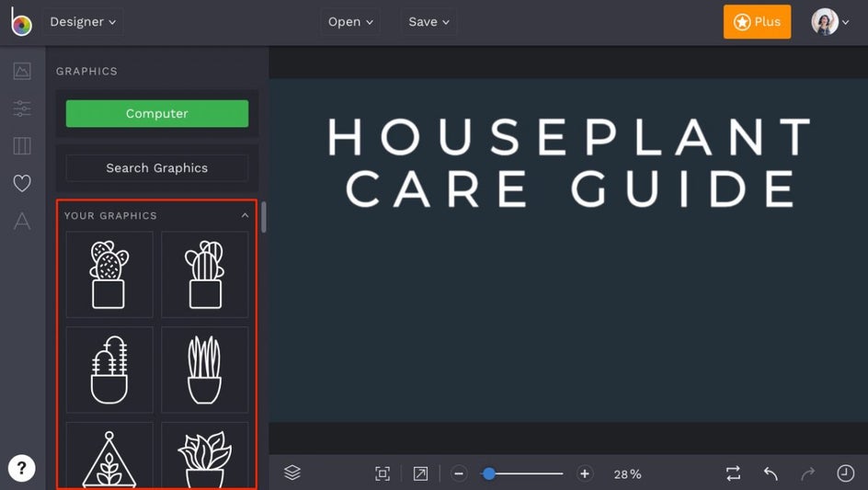Collapse the Your Graphics section
The height and width of the screenshot is (490, 868).
click(x=246, y=215)
